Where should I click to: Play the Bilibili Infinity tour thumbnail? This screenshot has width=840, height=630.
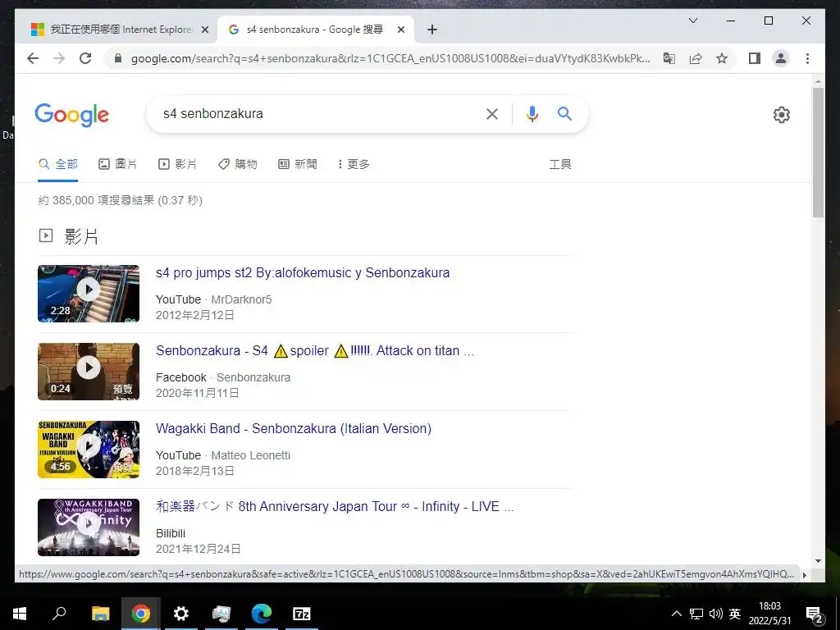tap(89, 527)
